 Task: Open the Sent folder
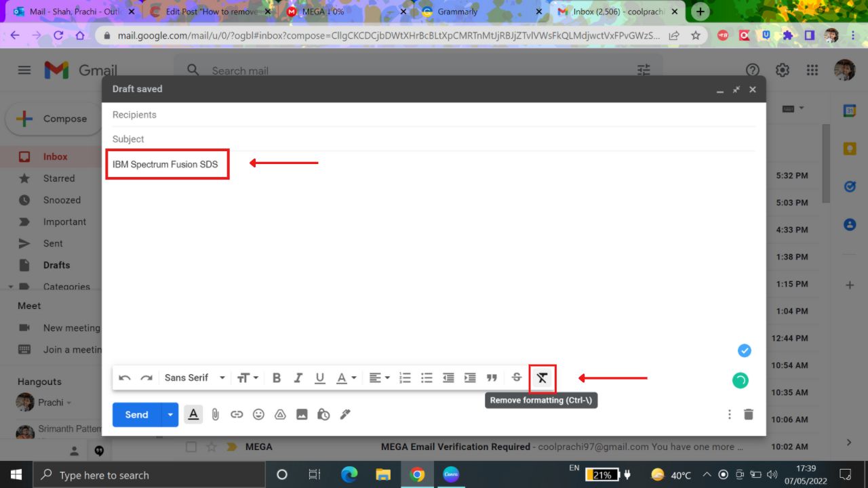click(53, 243)
